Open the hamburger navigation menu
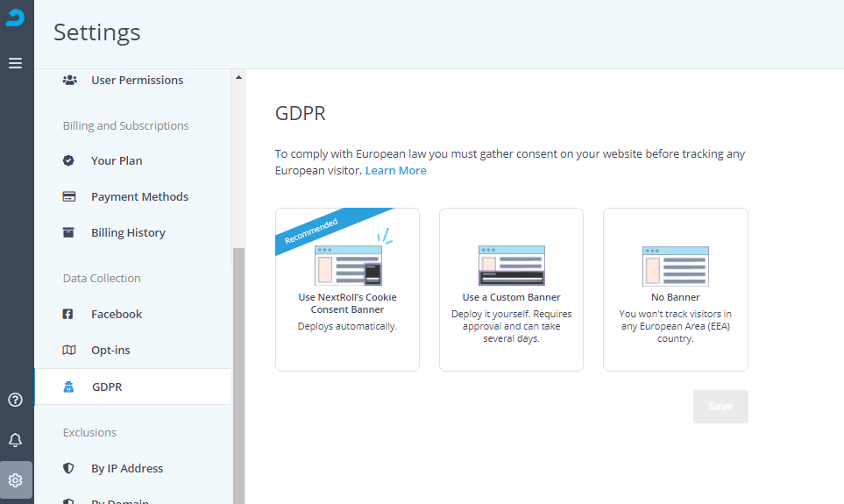The width and height of the screenshot is (844, 504). click(x=15, y=63)
